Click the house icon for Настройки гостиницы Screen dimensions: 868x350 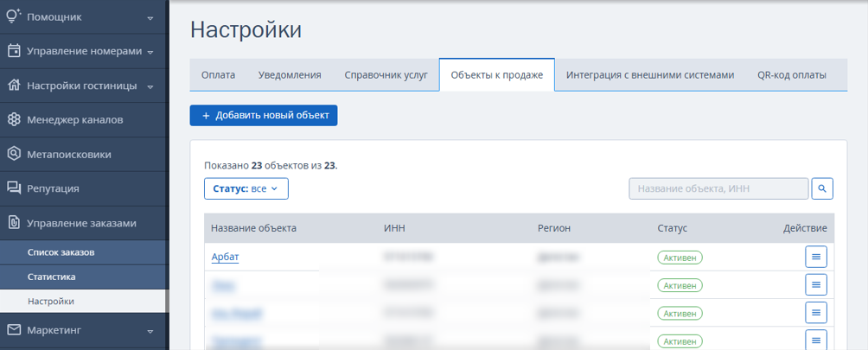click(14, 86)
